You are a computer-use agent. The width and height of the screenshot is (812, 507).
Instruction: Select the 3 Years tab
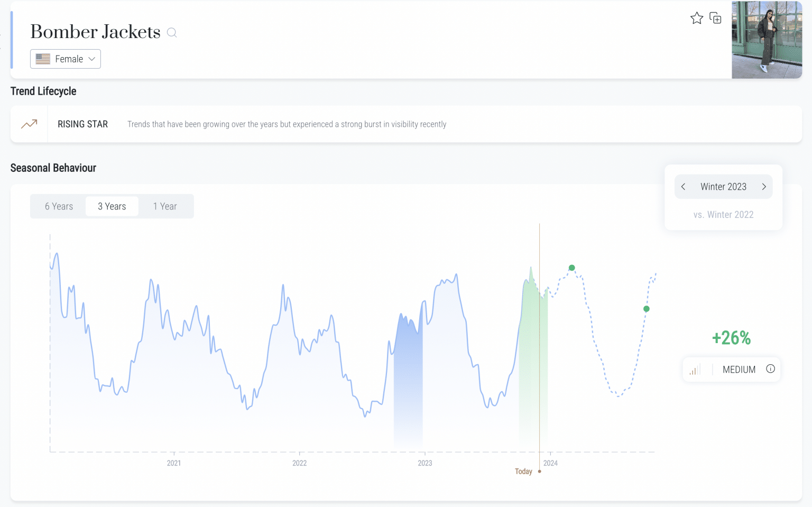[112, 206]
